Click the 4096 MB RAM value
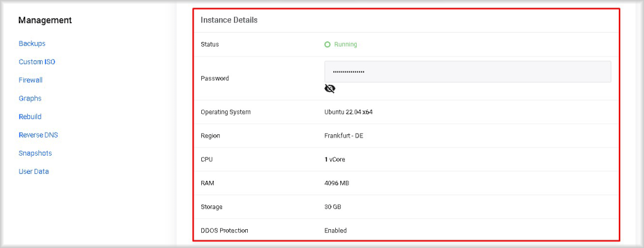 pyautogui.click(x=337, y=183)
